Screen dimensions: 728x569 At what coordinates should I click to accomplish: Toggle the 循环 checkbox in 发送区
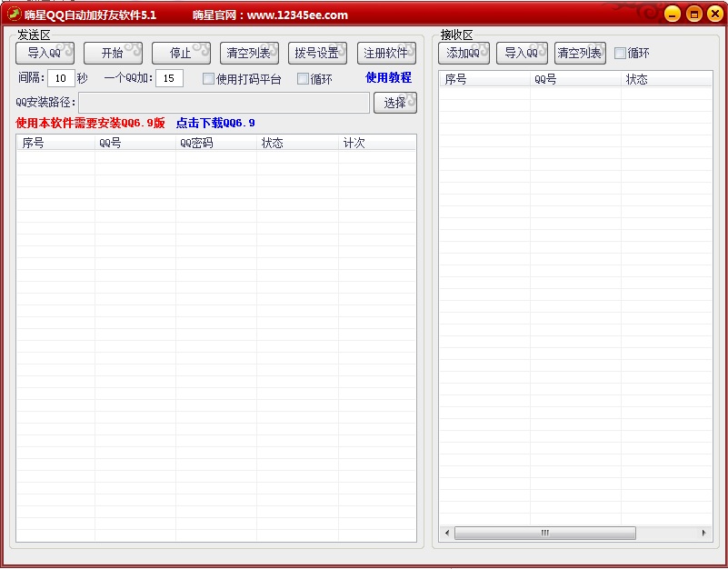(304, 79)
